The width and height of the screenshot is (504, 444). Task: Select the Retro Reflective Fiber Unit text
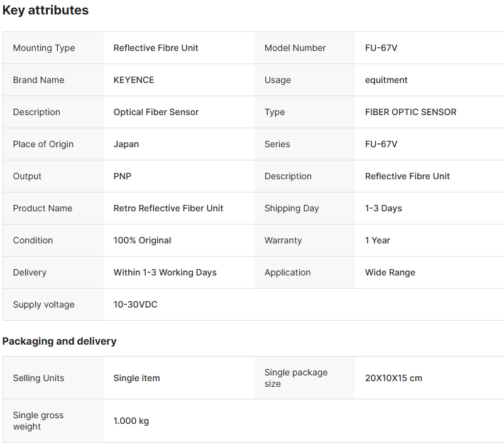click(168, 208)
